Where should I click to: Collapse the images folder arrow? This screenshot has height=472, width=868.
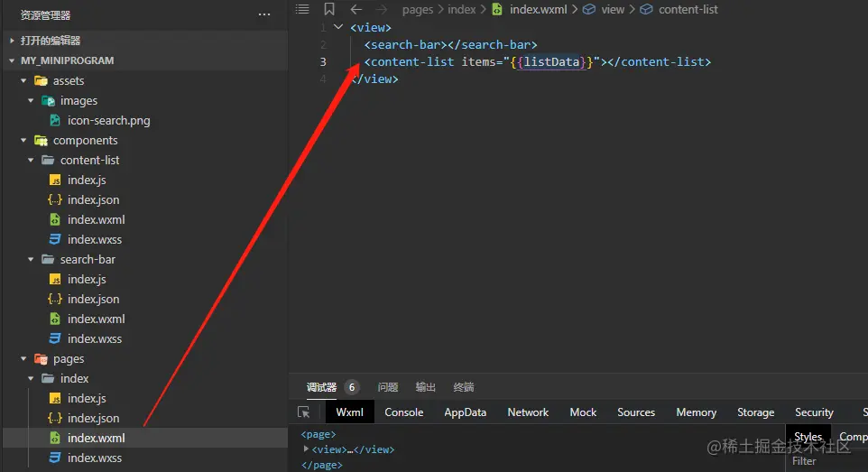click(31, 101)
